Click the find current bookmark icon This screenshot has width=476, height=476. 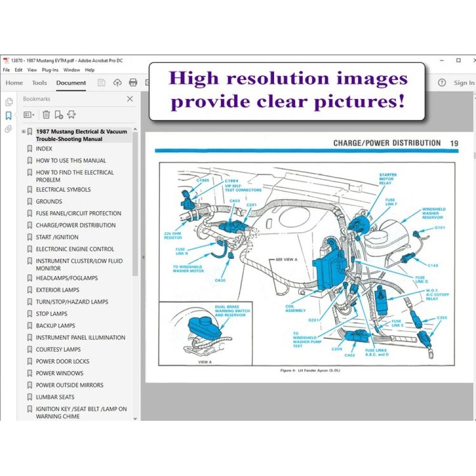pyautogui.click(x=71, y=115)
